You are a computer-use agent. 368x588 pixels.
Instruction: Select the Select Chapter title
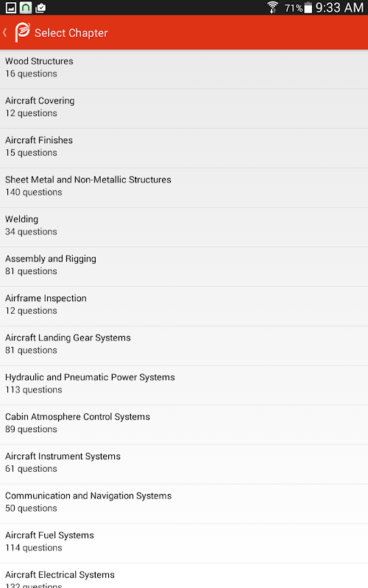coord(71,33)
